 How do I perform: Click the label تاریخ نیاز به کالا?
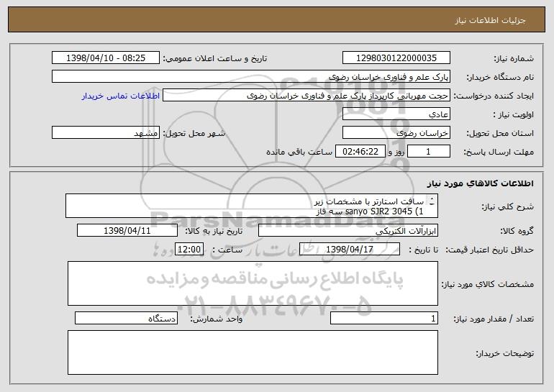pos(214,231)
